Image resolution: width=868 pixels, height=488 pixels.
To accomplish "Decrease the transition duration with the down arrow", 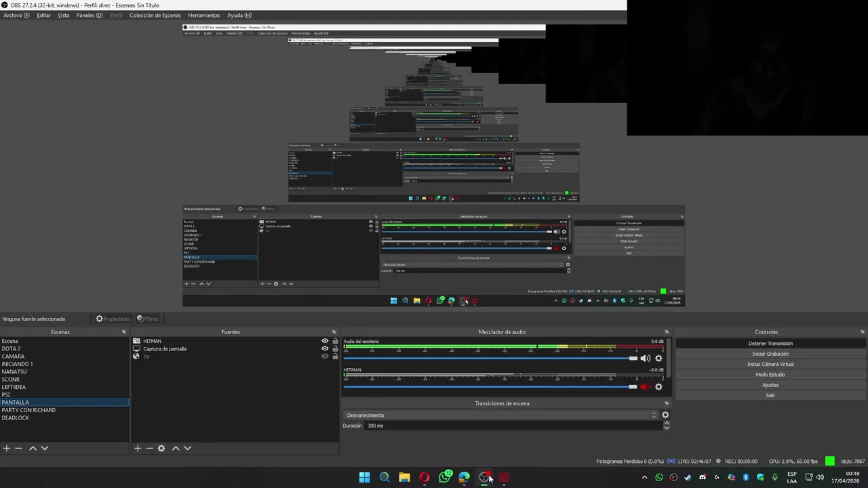I will 667,428.
